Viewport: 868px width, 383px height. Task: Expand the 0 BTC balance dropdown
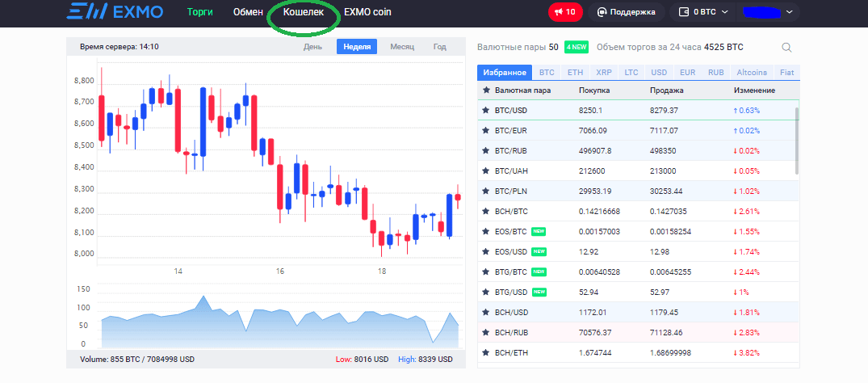[x=704, y=12]
